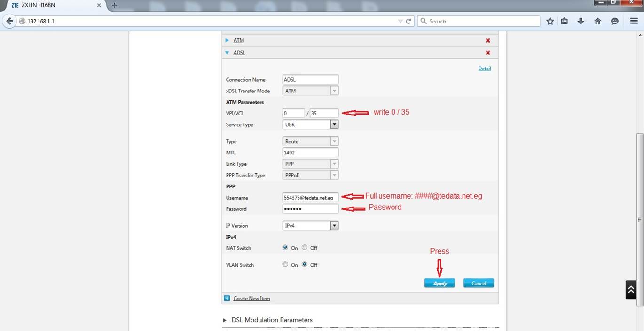Click the VCI field containing 35
Image resolution: width=644 pixels, height=331 pixels.
click(324, 113)
